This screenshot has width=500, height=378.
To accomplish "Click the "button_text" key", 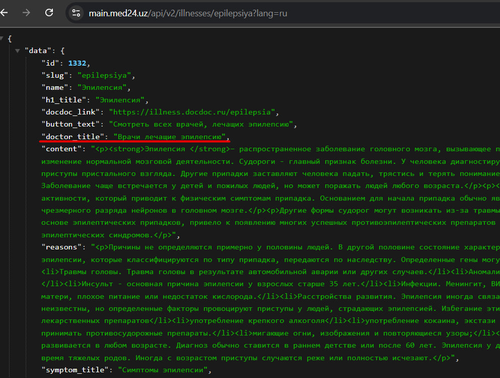I will pos(70,124).
